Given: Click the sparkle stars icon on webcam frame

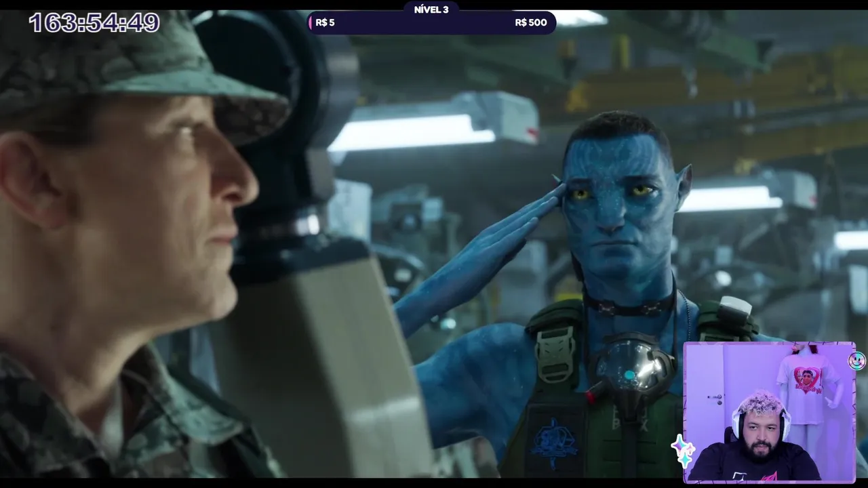Looking at the screenshot, I should click(x=682, y=452).
